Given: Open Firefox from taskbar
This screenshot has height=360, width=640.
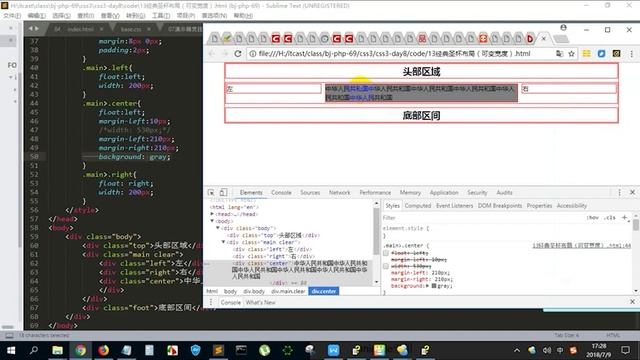Looking at the screenshot, I should (x=103, y=350).
